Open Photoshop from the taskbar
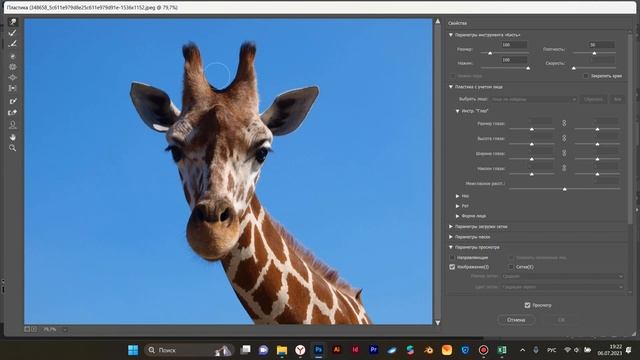 (318, 350)
